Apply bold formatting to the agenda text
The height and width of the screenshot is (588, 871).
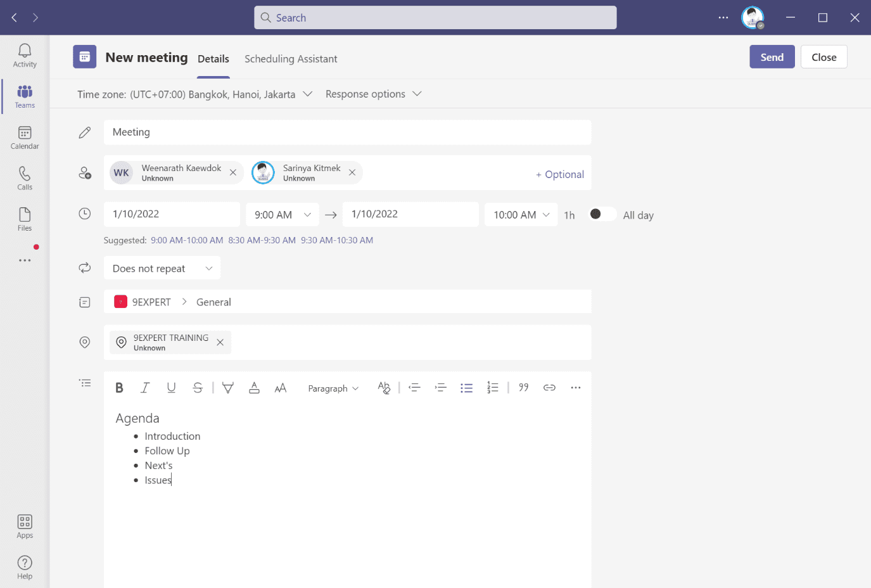(x=119, y=387)
